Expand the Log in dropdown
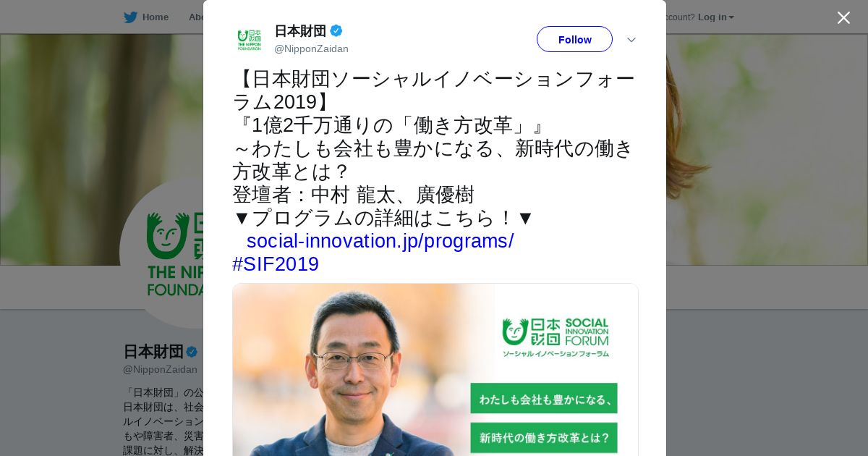This screenshot has width=868, height=456. point(716,17)
